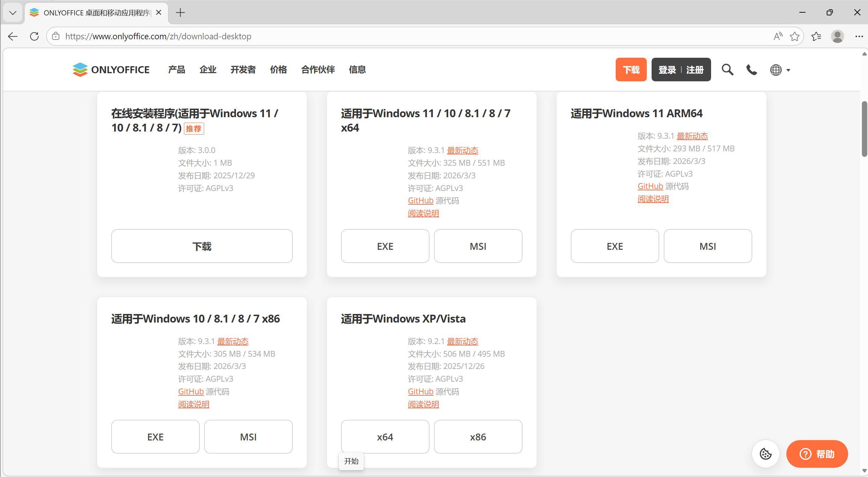Open the 合作伙伴 menu
Image resolution: width=868 pixels, height=477 pixels.
coord(318,70)
